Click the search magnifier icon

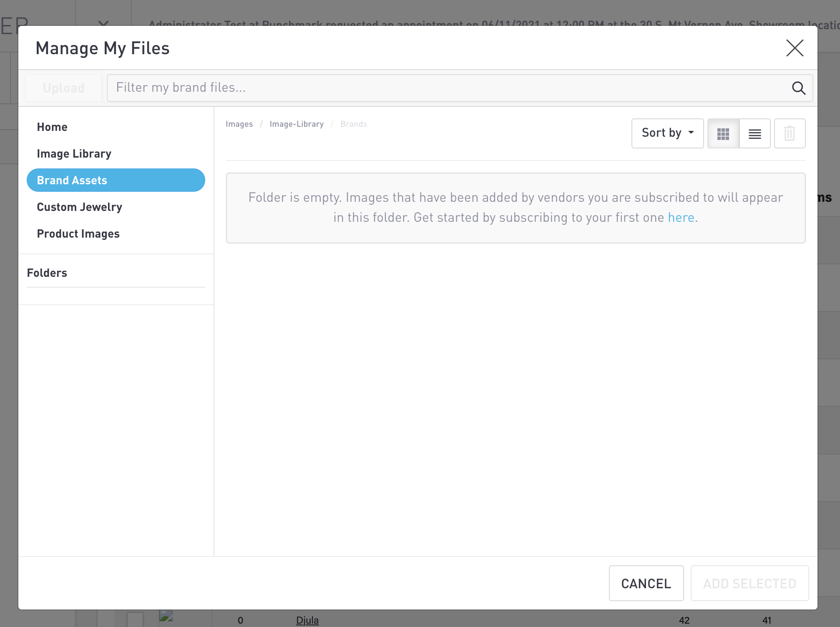pyautogui.click(x=798, y=88)
